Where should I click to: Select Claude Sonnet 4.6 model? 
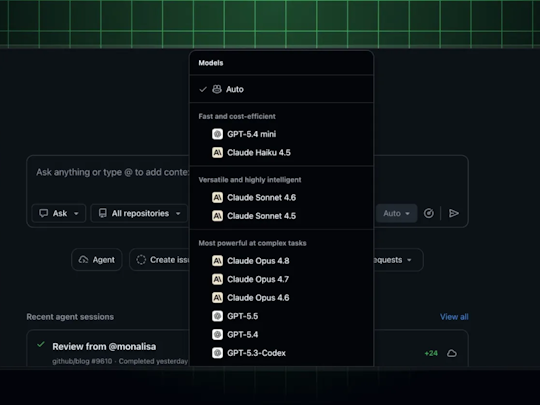coord(281,197)
